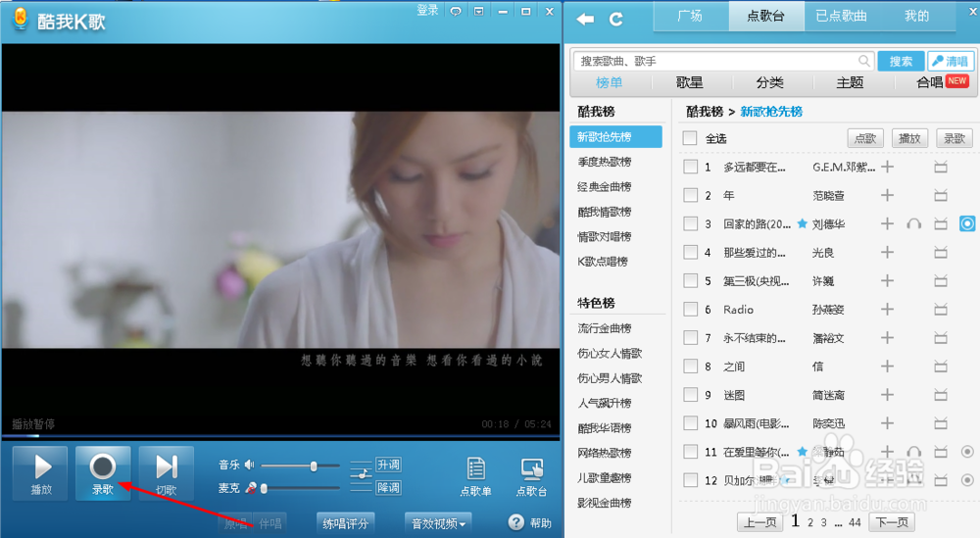The image size is (980, 538).
Task: Click the 降调 lower key button
Action: (x=388, y=487)
